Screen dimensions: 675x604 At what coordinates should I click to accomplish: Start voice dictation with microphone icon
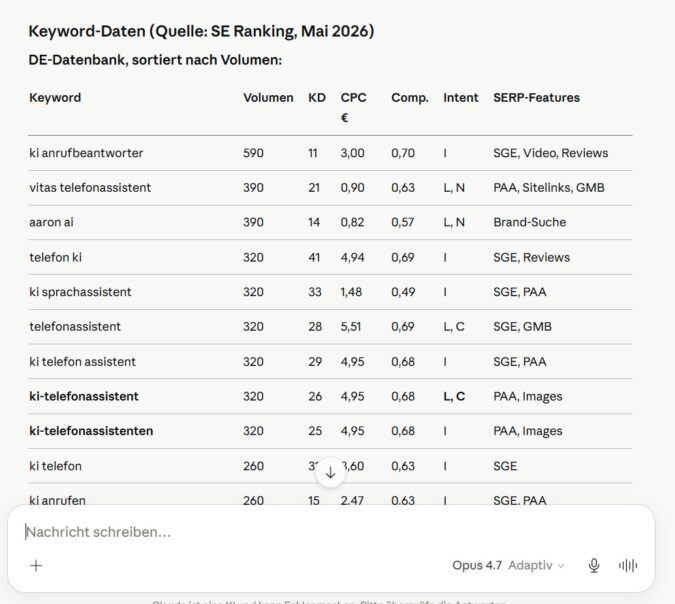click(x=594, y=565)
